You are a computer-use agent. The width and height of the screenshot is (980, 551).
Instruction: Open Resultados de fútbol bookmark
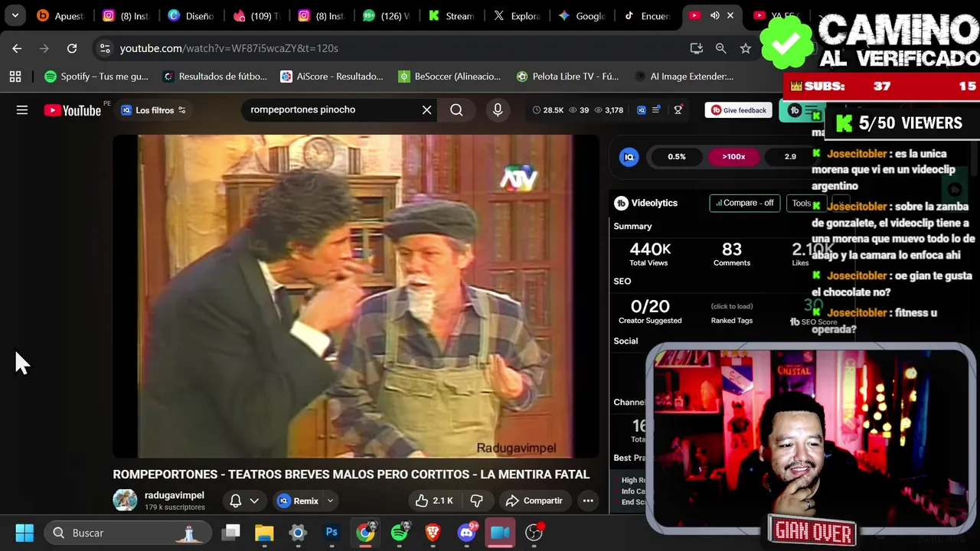point(215,77)
